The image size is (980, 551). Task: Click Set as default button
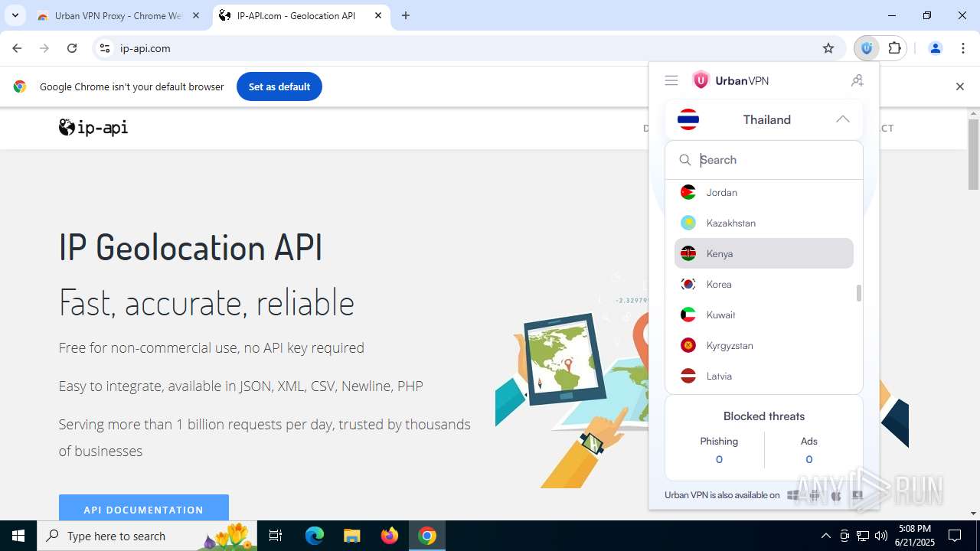(279, 86)
